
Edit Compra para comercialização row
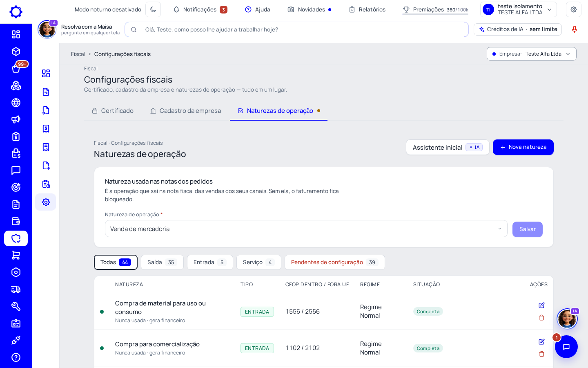(541, 342)
